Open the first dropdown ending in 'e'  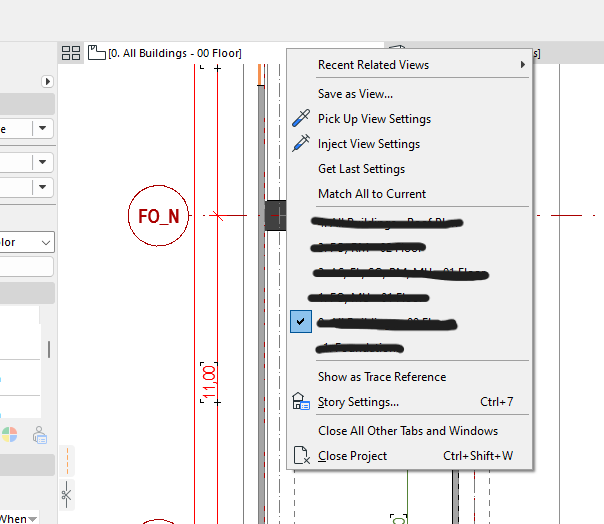coord(42,128)
